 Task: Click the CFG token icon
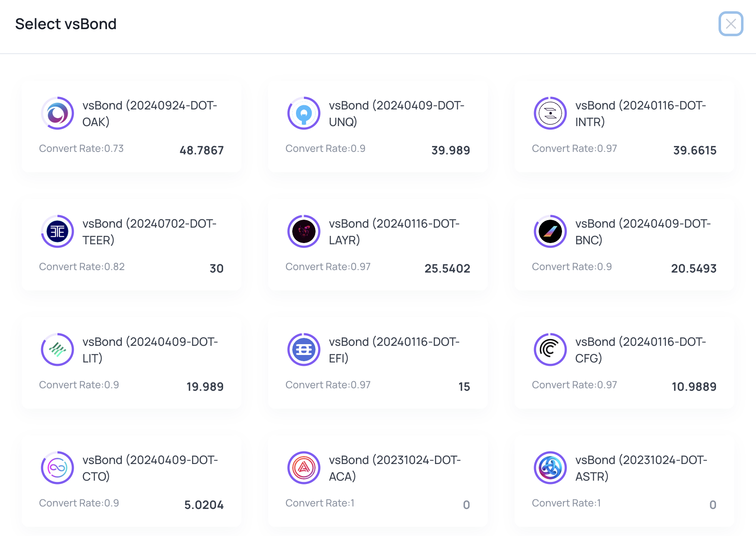[x=550, y=350]
